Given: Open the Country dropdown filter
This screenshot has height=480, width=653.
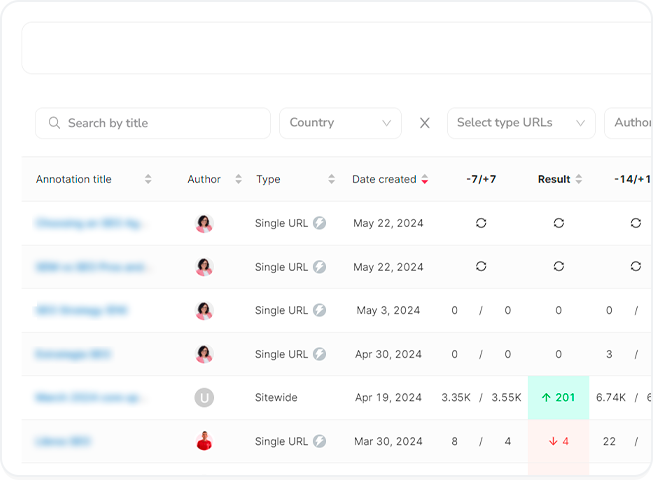Looking at the screenshot, I should point(340,123).
